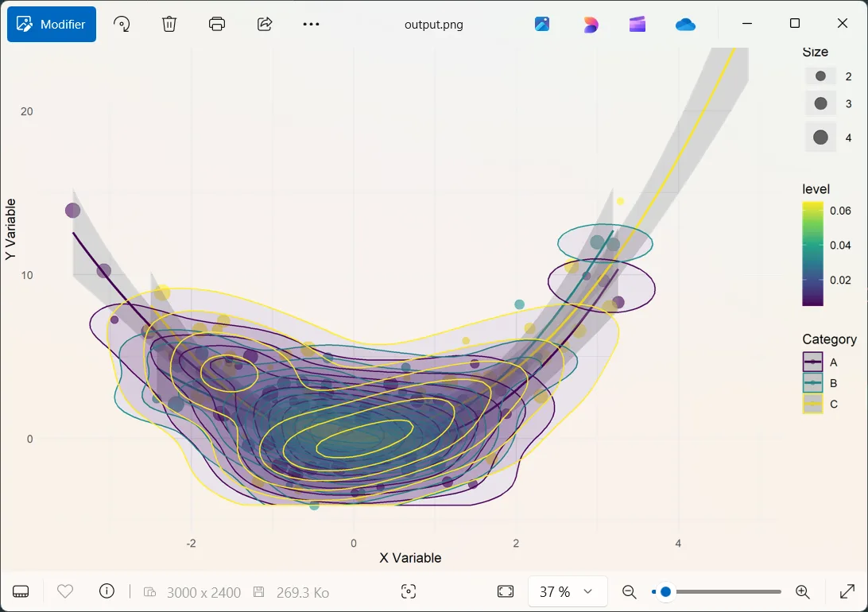Click the legend swatch for category C

pos(812,404)
